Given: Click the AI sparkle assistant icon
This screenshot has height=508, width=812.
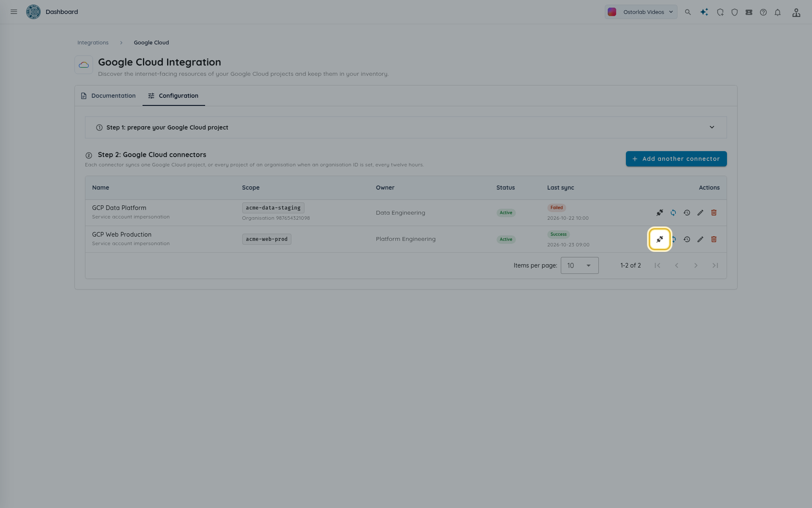Looking at the screenshot, I should (x=704, y=12).
